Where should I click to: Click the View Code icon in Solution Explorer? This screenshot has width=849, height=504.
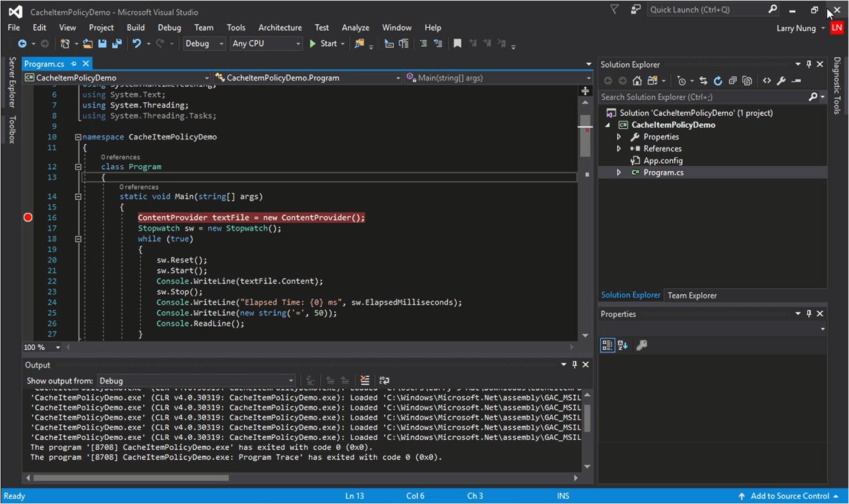767,81
